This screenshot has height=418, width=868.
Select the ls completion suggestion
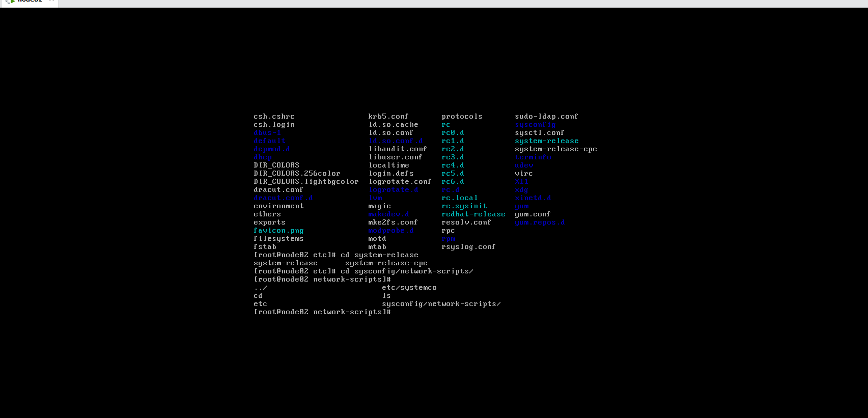tap(386, 296)
